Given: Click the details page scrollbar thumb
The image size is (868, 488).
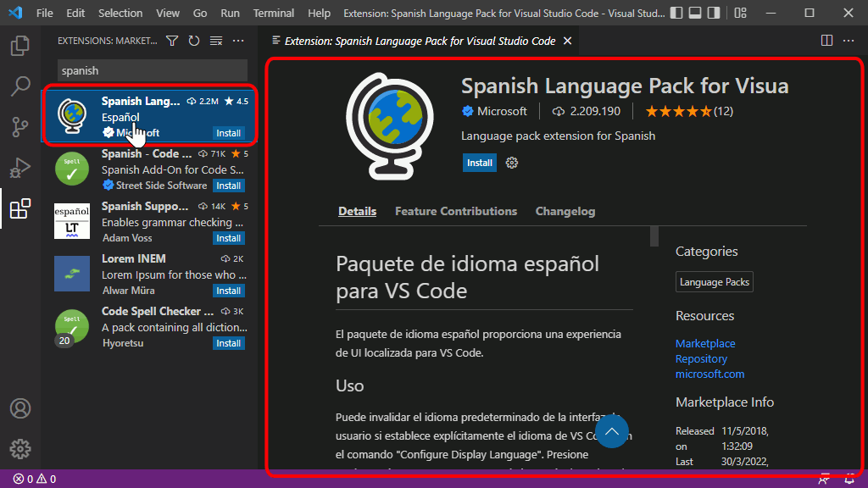Looking at the screenshot, I should pyautogui.click(x=654, y=236).
